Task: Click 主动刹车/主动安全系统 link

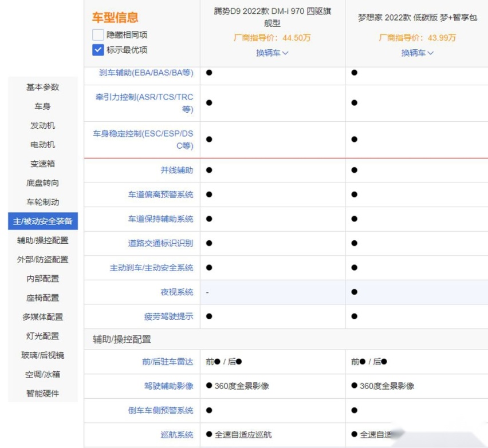Action: point(151,268)
